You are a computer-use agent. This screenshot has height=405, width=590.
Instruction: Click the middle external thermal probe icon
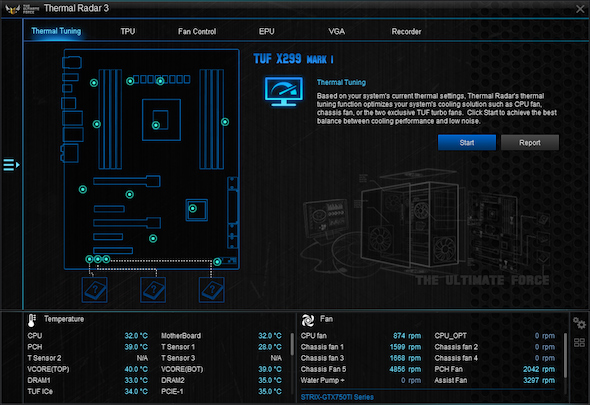pyautogui.click(x=153, y=290)
